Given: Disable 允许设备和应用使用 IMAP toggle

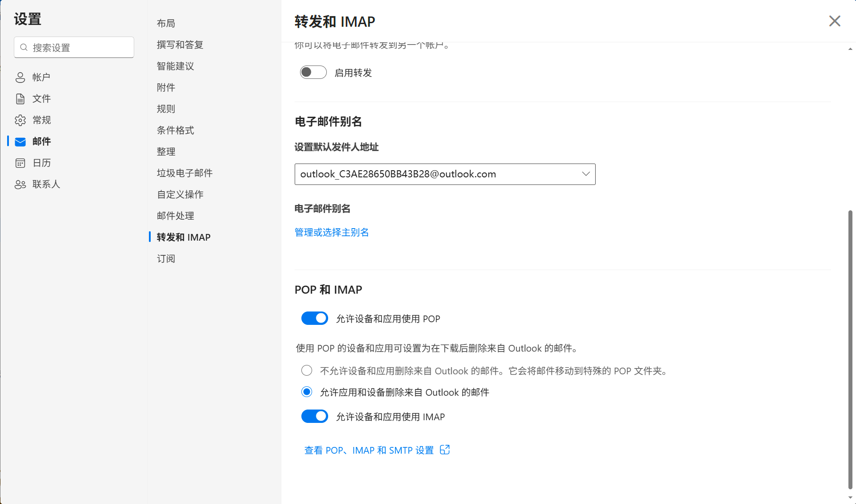Looking at the screenshot, I should 314,416.
